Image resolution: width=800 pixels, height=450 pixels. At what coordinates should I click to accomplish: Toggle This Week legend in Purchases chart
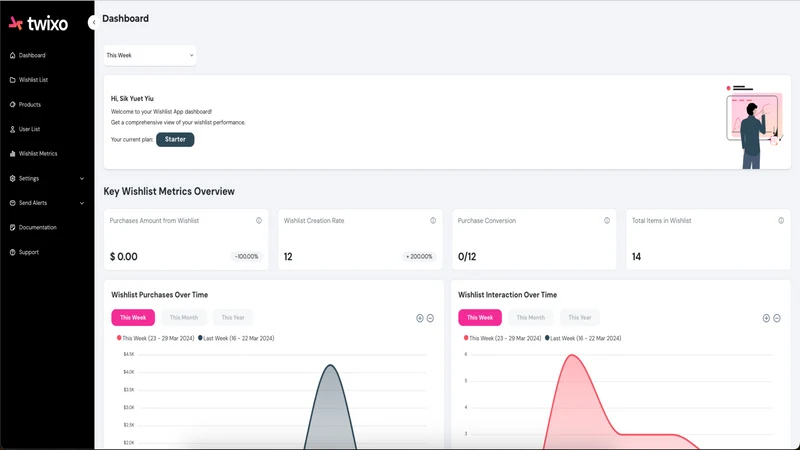click(x=156, y=338)
